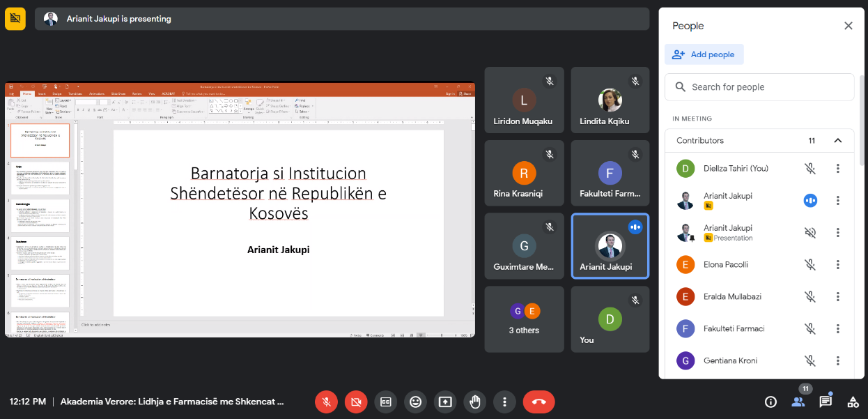Image resolution: width=868 pixels, height=419 pixels.
Task: Click the People icon with badge 11
Action: (798, 402)
